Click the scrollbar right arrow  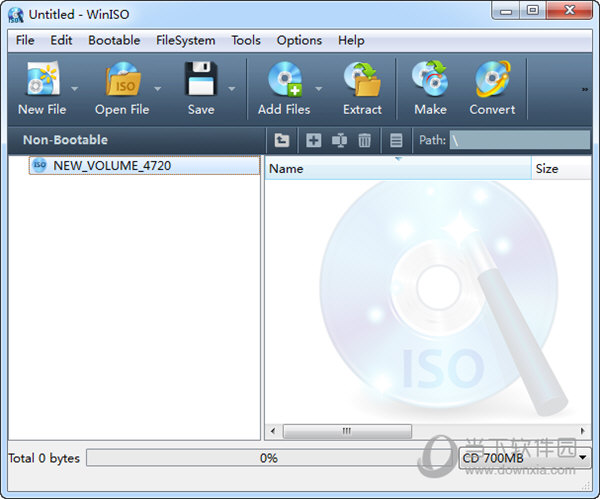coord(582,431)
